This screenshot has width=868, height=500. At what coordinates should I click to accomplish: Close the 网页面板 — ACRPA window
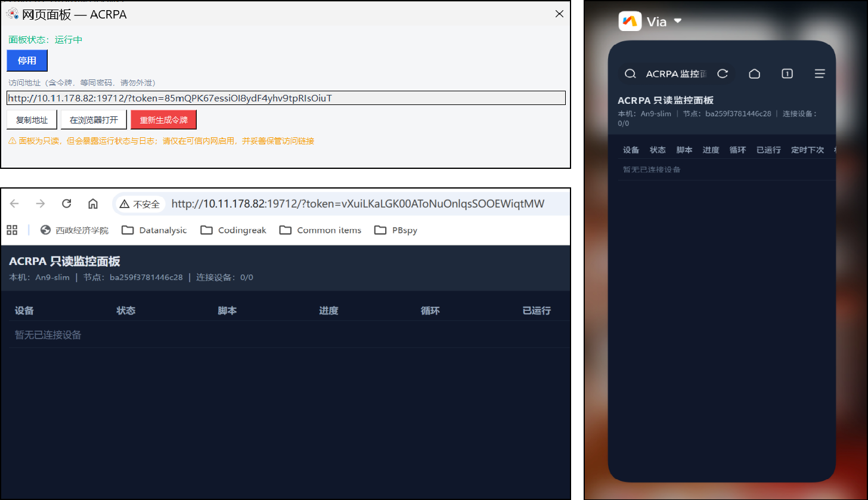pos(559,14)
